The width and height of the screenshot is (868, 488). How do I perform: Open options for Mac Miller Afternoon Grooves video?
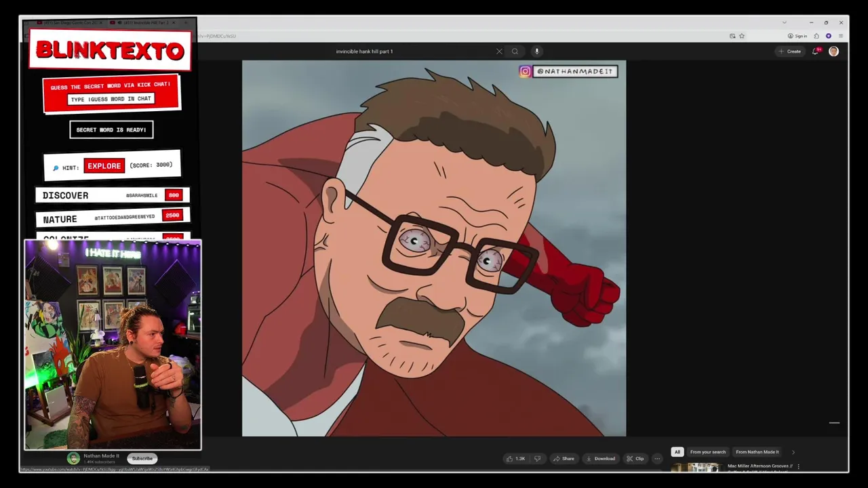coord(799,466)
